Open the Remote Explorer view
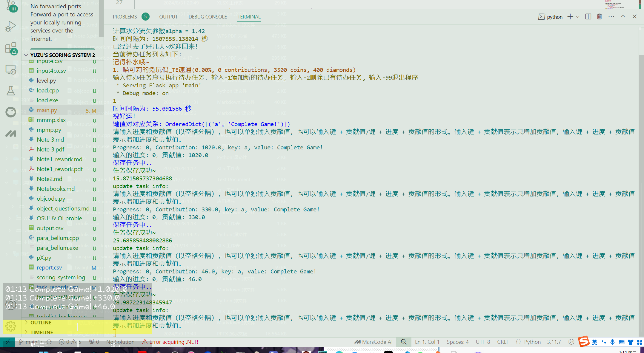 pyautogui.click(x=10, y=70)
